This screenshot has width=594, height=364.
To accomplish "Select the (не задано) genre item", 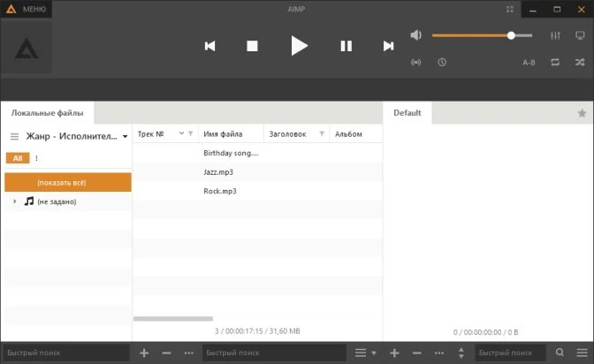I will click(57, 202).
